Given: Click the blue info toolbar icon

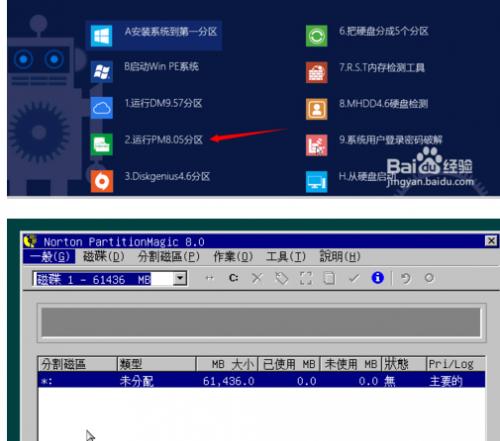Looking at the screenshot, I should pyautogui.click(x=378, y=278).
